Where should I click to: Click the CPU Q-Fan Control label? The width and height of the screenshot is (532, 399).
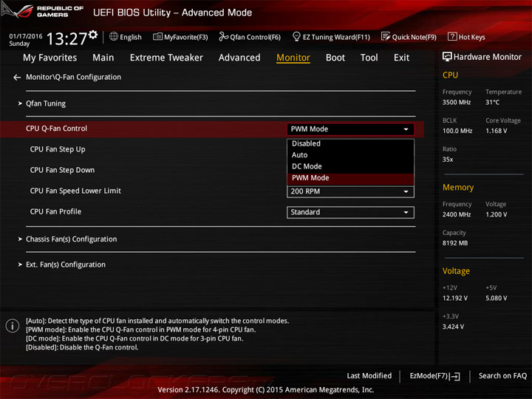click(x=56, y=129)
